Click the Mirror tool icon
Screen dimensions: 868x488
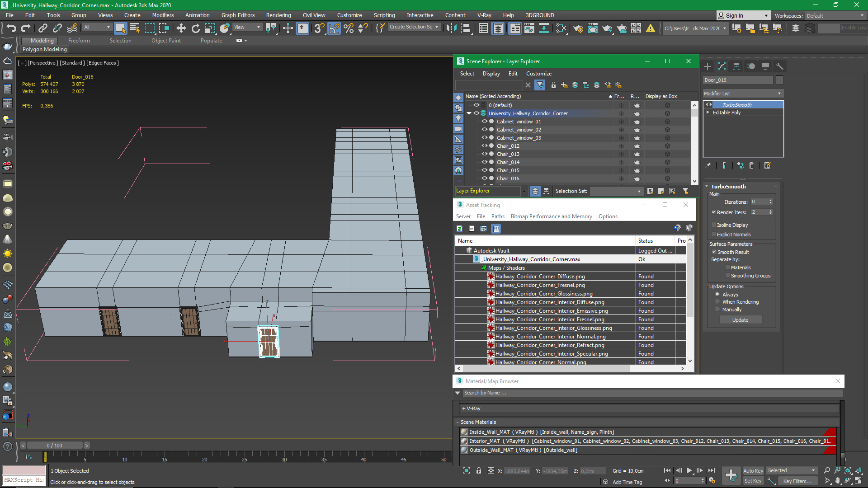tap(451, 28)
